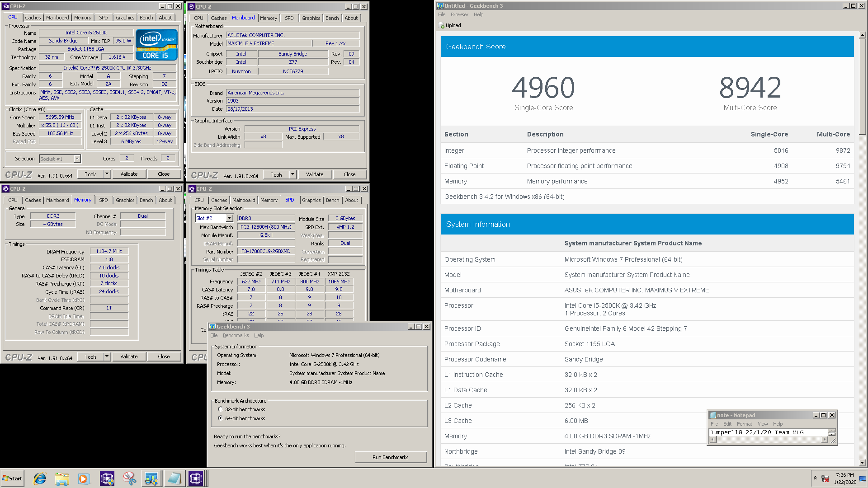This screenshot has height=488, width=868.
Task: Open Internet Explorer from the taskbar
Action: 40,479
